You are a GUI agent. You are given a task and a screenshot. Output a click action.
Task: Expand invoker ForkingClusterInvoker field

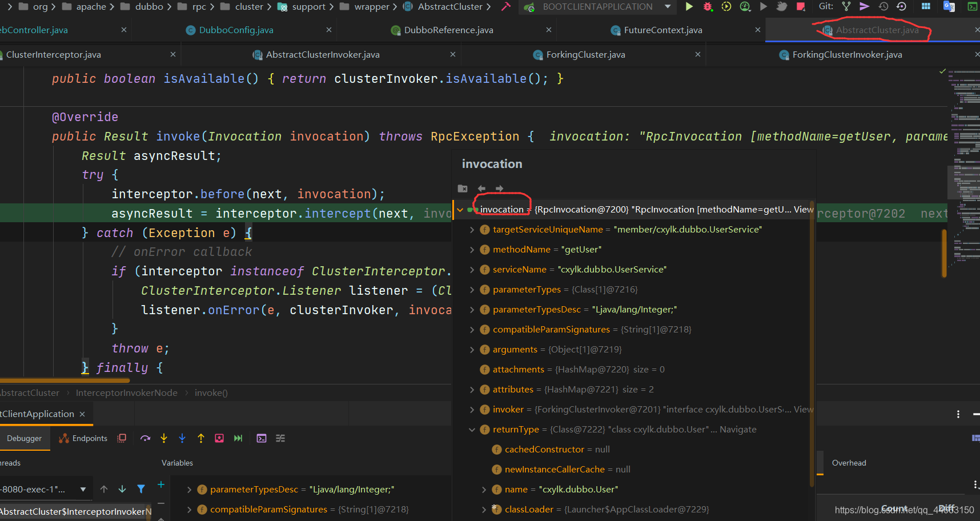[472, 410]
